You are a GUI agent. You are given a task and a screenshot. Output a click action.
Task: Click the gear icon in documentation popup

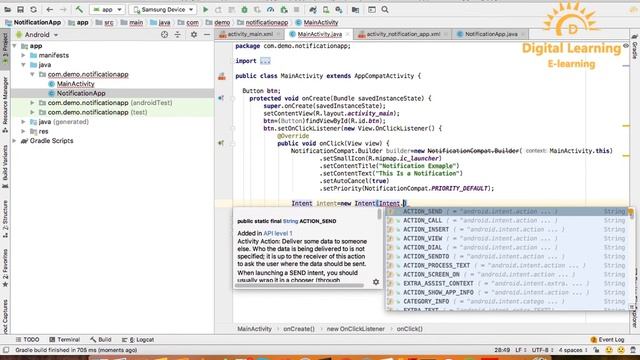[376, 282]
